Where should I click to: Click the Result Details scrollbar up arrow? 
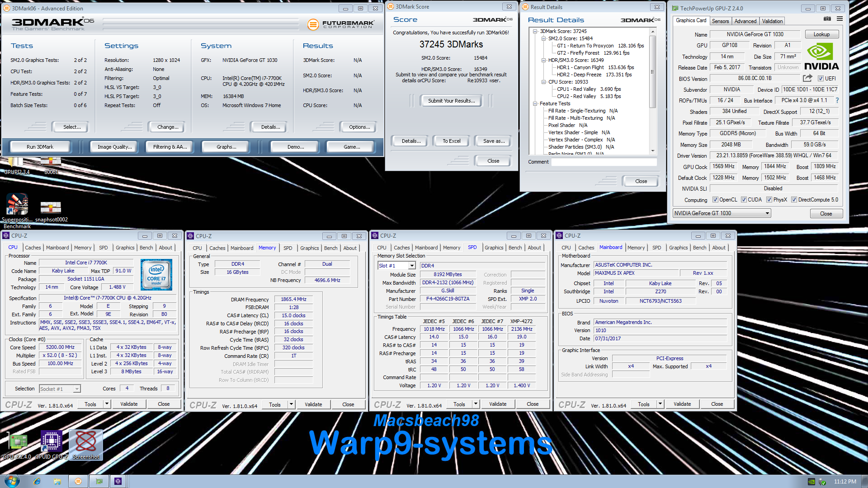pos(652,31)
